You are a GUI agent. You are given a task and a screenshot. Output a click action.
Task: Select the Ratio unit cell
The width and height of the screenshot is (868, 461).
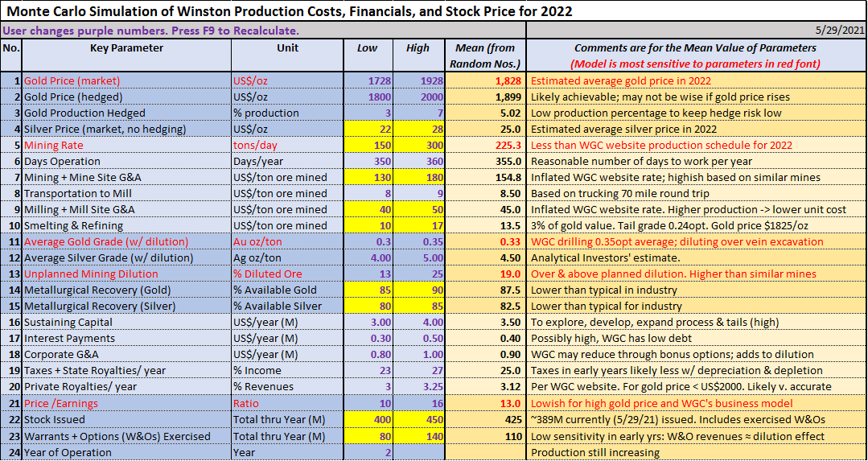(x=287, y=403)
